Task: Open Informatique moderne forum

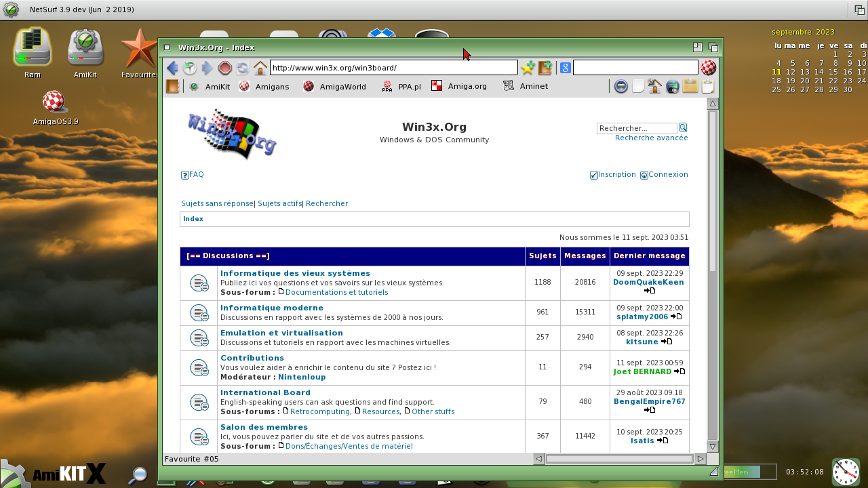Action: click(272, 308)
